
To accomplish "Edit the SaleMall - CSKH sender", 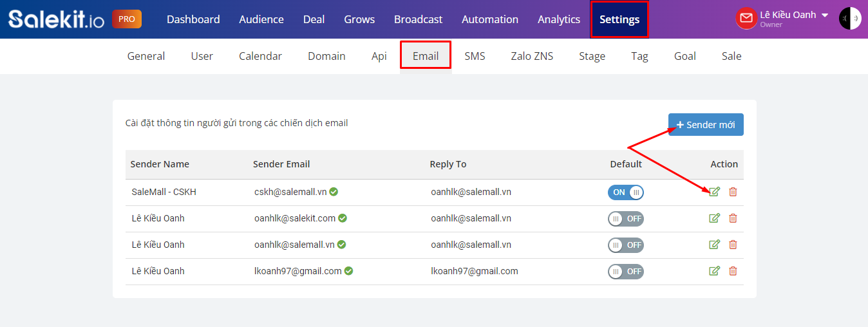I will pos(714,192).
